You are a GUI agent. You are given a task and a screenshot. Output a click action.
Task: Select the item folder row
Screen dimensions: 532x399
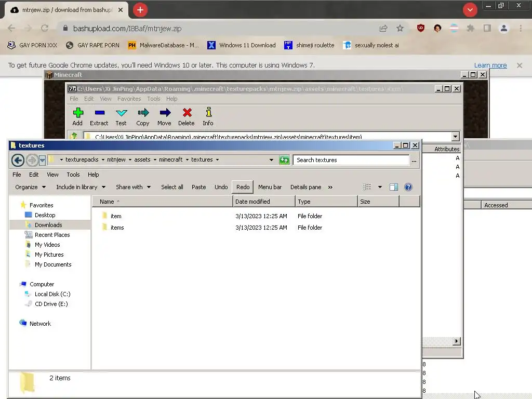(x=256, y=216)
